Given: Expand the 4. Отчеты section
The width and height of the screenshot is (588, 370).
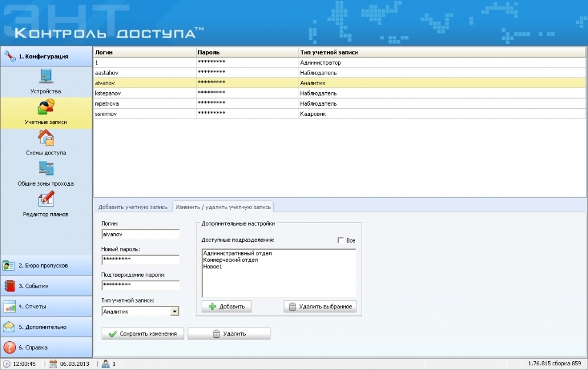Looking at the screenshot, I should pyautogui.click(x=46, y=307).
